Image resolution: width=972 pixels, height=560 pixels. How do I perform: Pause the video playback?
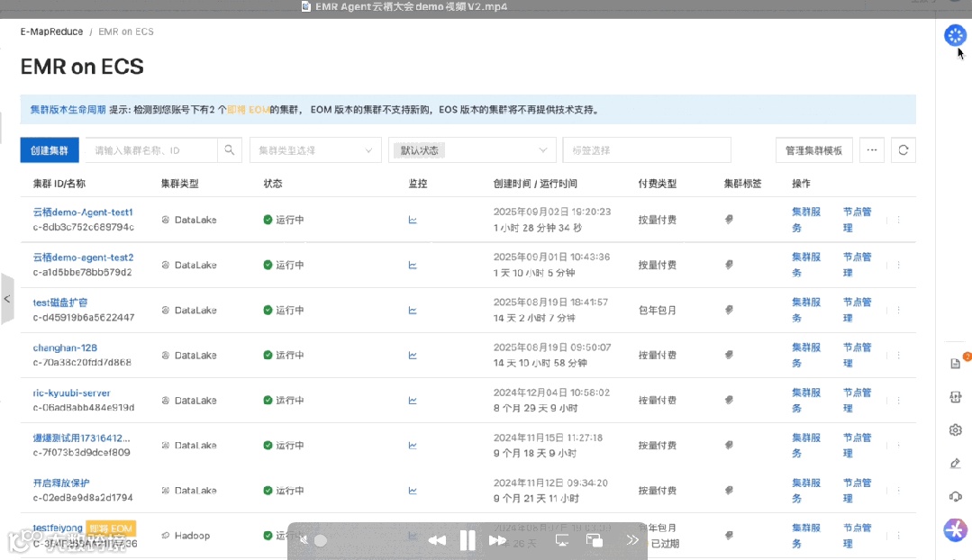click(x=468, y=540)
